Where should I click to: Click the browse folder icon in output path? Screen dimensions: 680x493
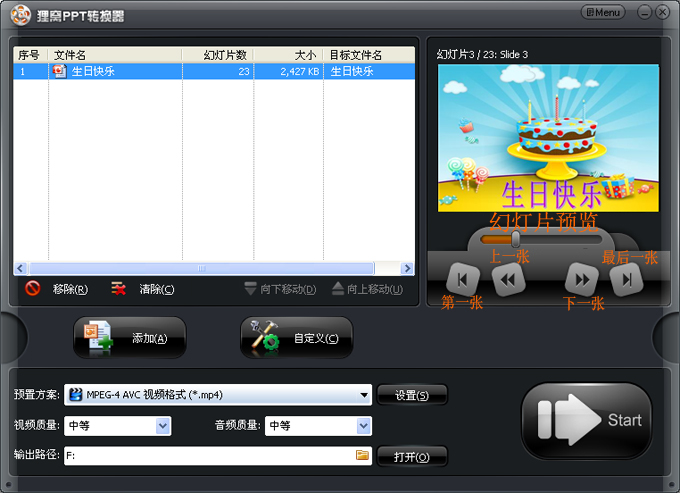(362, 455)
